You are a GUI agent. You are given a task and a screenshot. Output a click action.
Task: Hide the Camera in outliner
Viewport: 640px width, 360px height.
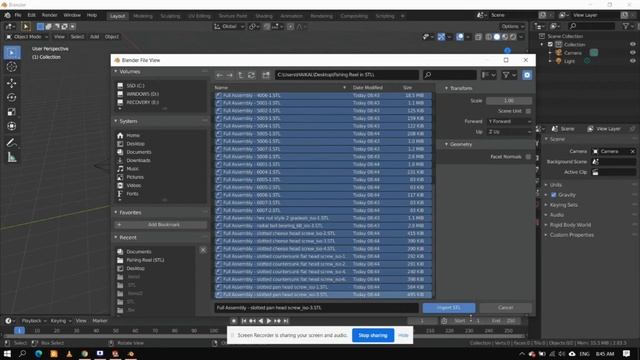[x=632, y=53]
